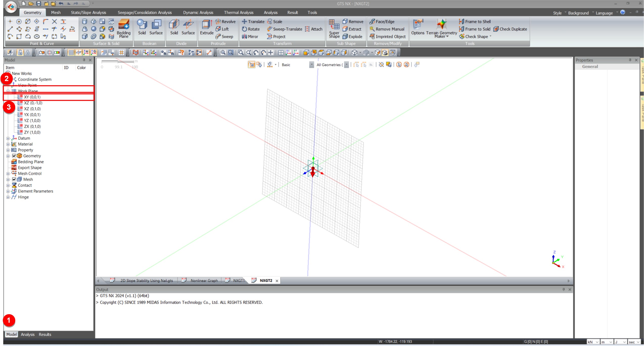Screen dimensions: 644x346
Task: Select the Attach tool
Action: click(314, 29)
